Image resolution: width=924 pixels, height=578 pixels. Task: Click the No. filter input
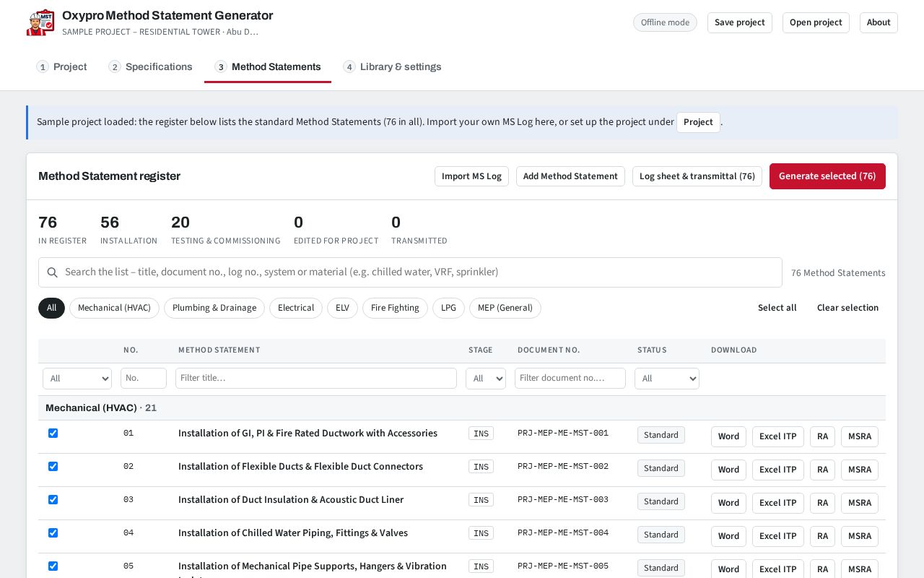pos(144,379)
